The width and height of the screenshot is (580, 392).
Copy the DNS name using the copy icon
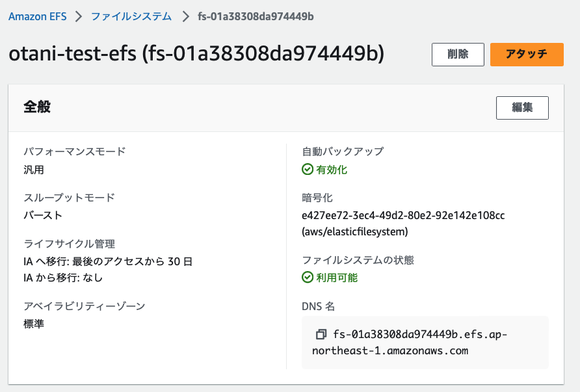pos(321,335)
